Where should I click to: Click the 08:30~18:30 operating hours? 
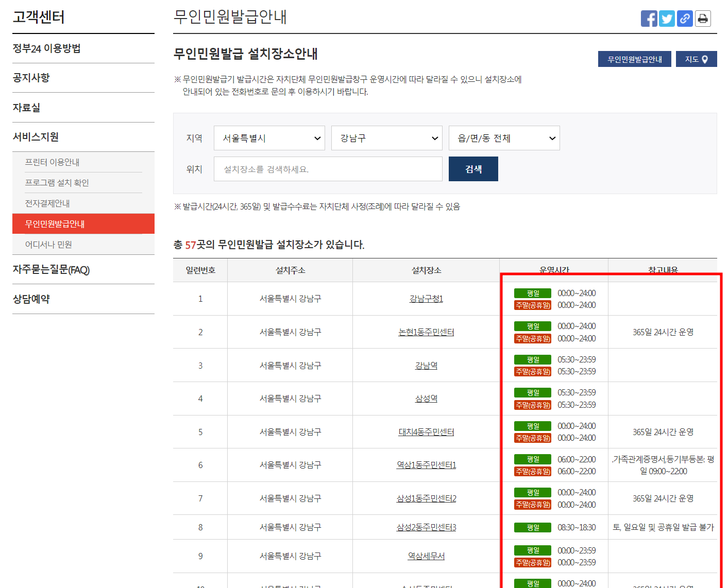[577, 527]
